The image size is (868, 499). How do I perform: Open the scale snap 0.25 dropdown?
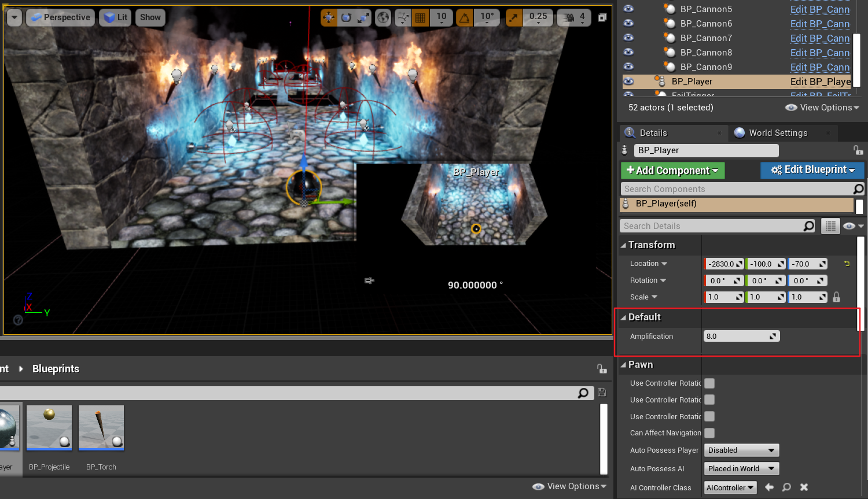[x=538, y=17]
